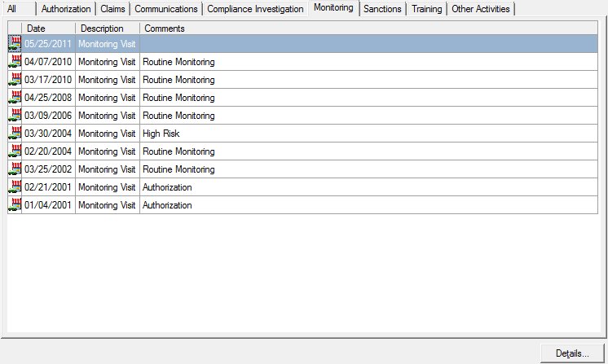
Task: Click the icon of the High Risk row
Action: click(15, 134)
